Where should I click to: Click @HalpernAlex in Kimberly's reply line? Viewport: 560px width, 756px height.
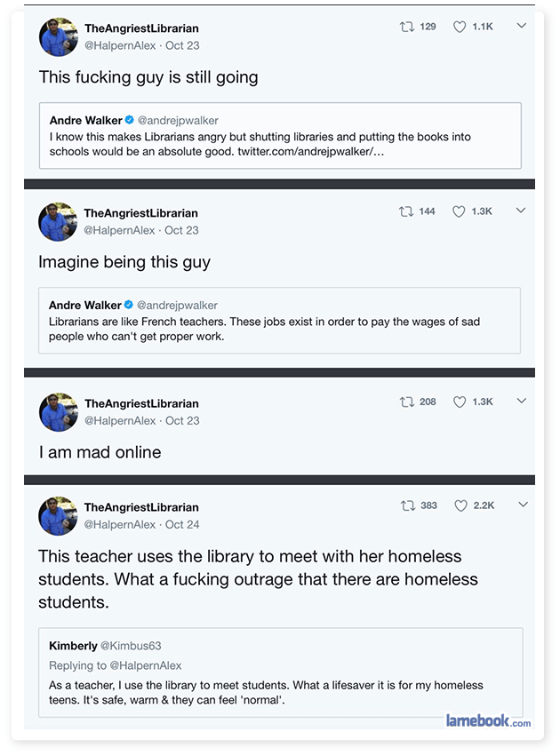pyautogui.click(x=145, y=665)
